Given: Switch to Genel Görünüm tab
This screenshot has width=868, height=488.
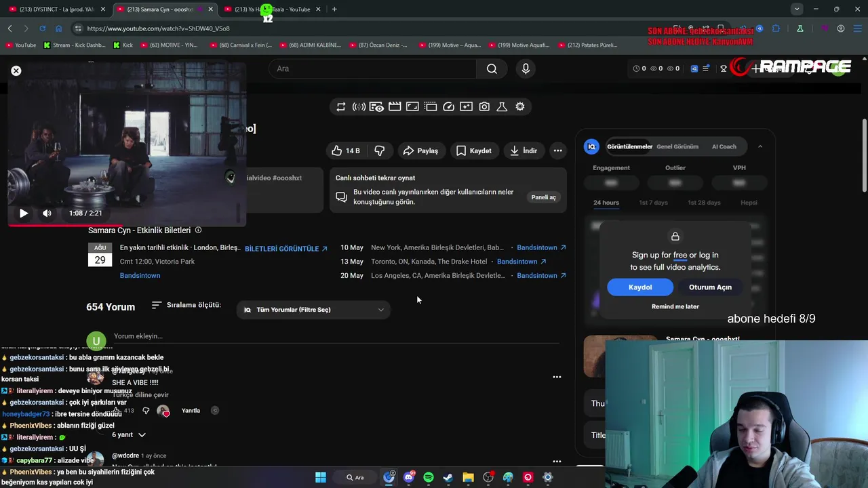Looking at the screenshot, I should pyautogui.click(x=677, y=146).
